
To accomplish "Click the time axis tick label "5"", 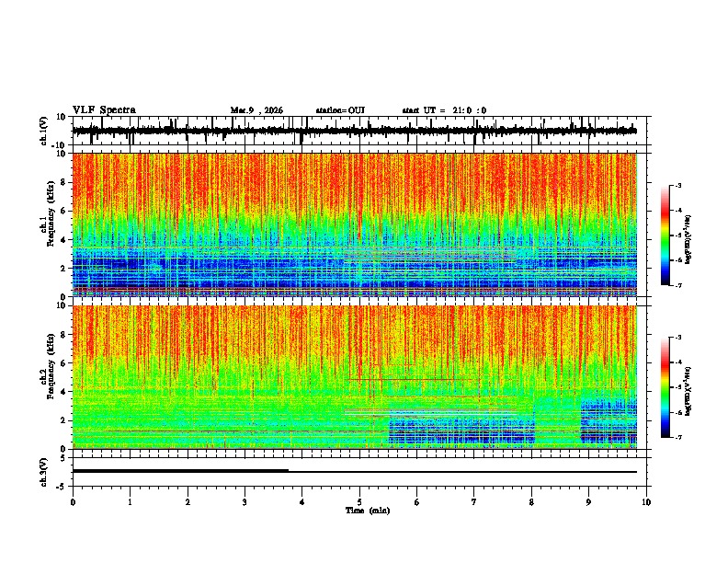I will pyautogui.click(x=359, y=502).
